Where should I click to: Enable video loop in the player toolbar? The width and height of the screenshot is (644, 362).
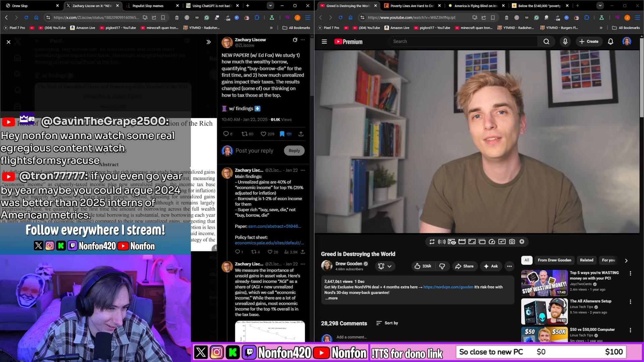tap(432, 241)
